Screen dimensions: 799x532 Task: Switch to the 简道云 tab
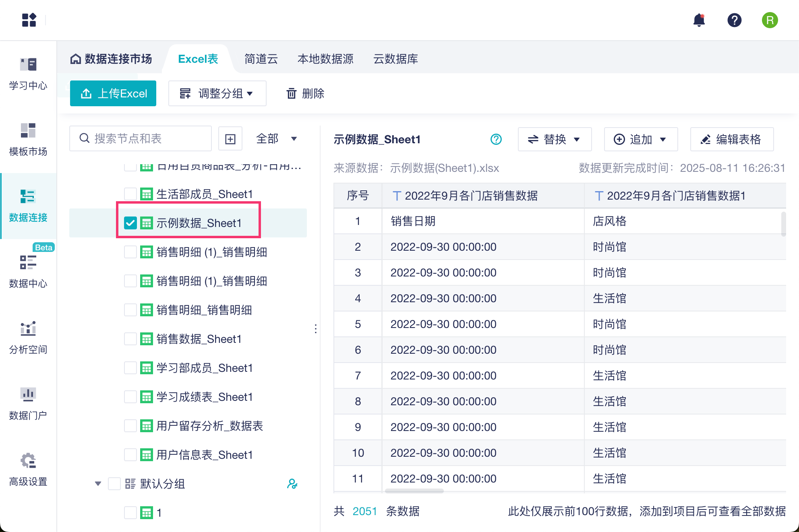[x=261, y=59]
